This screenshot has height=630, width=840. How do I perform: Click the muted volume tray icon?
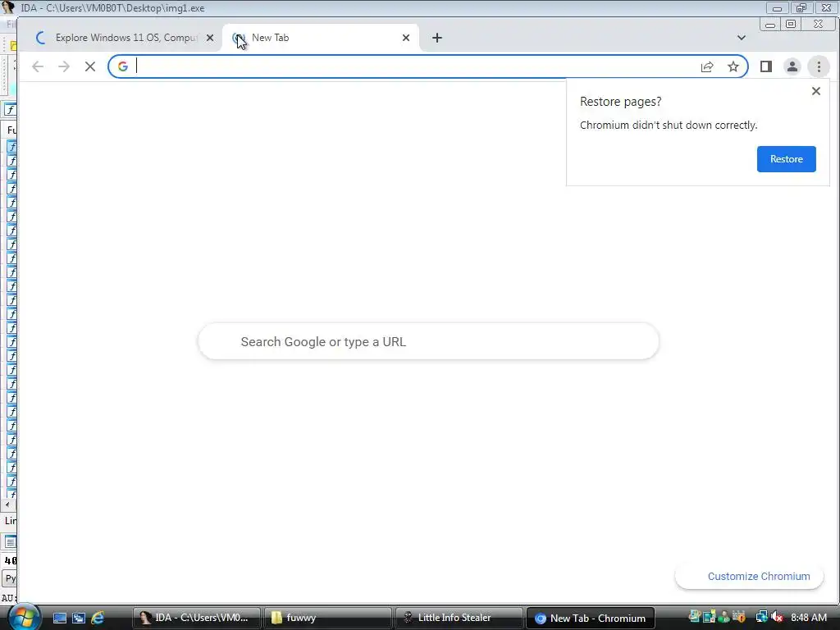[777, 617]
